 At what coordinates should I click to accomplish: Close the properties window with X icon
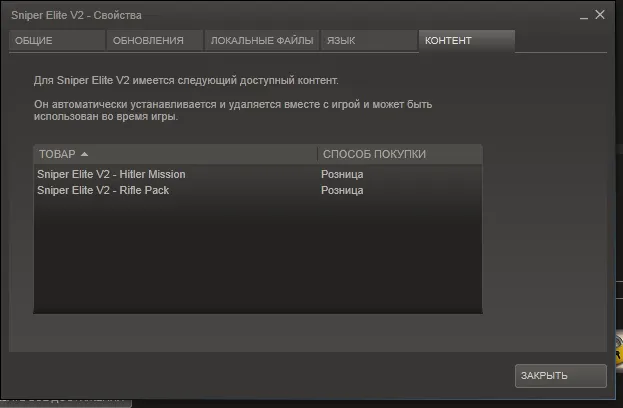point(600,15)
